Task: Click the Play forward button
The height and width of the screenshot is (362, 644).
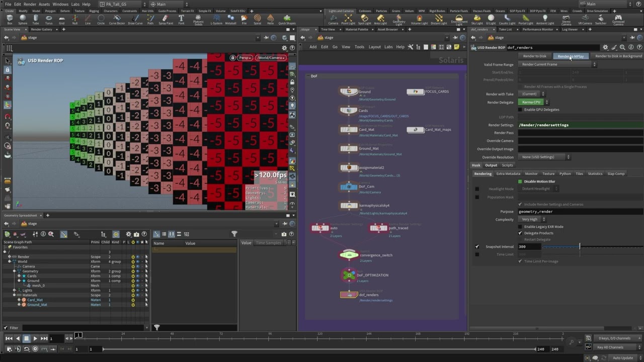Action: tap(35, 338)
